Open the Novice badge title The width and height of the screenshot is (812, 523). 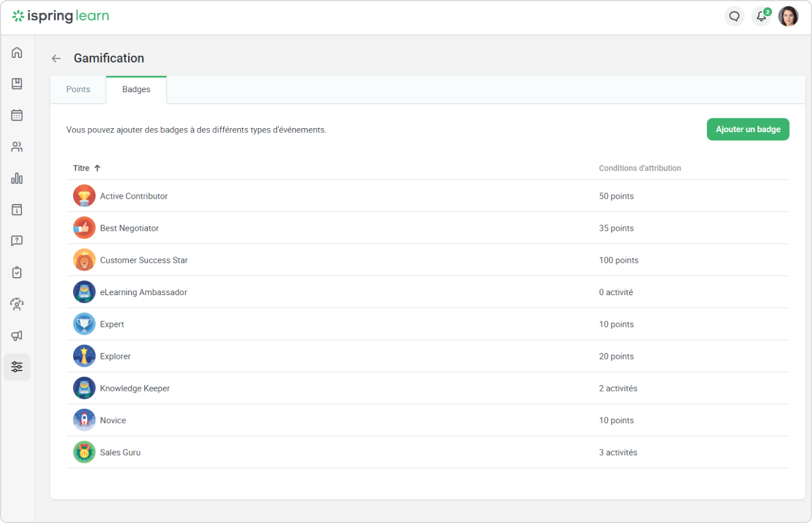tap(113, 420)
